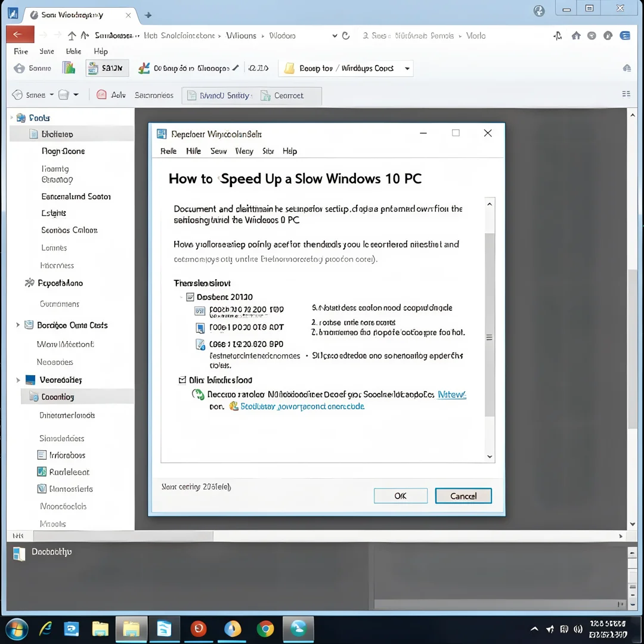Select the Cooantiog sidebar item
This screenshot has width=644, height=644.
coord(77,397)
